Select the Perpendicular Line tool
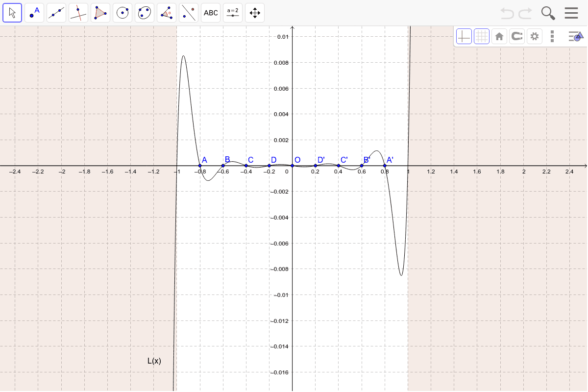588x392 pixels. (78, 13)
